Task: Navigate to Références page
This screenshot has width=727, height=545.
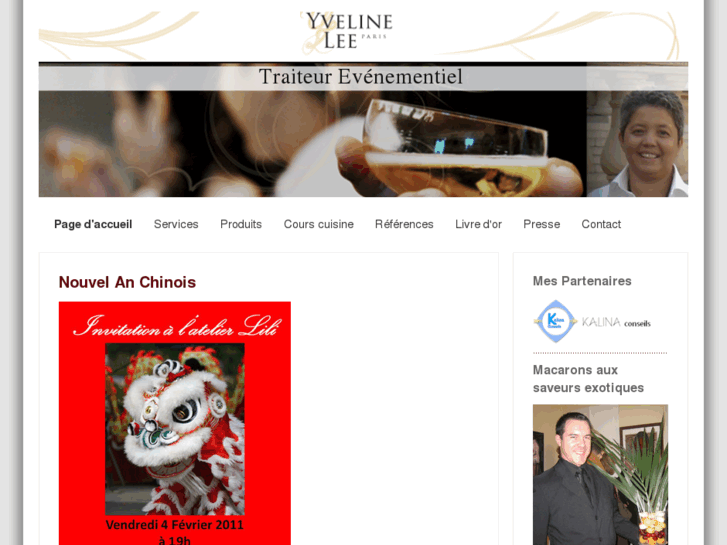Action: click(x=404, y=224)
